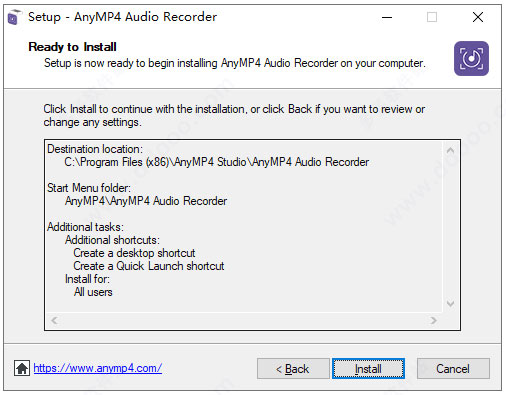Click the 'Ready to Install' heading
The image size is (506, 395).
pyautogui.click(x=72, y=47)
